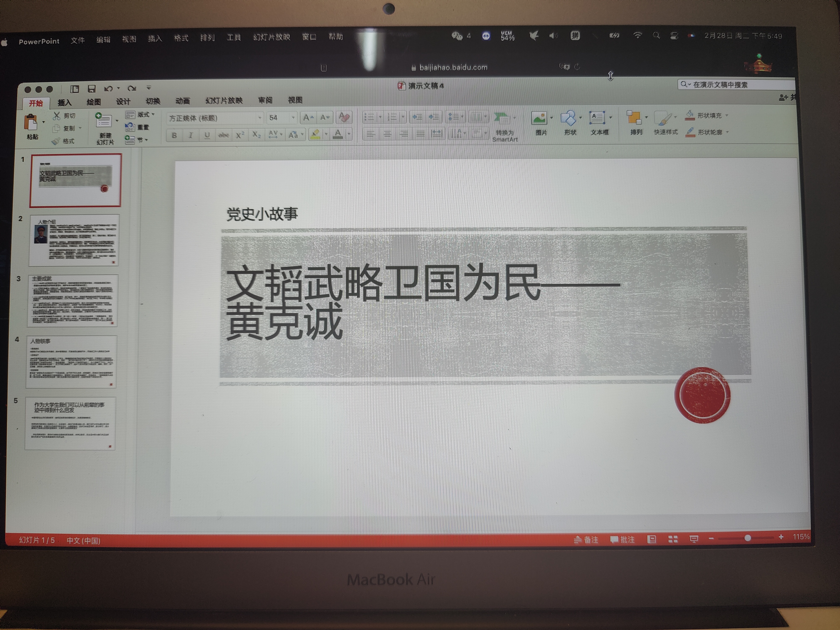This screenshot has height=630, width=840.
Task: Toggle Strikethrough (abc) formatting
Action: pos(224,135)
